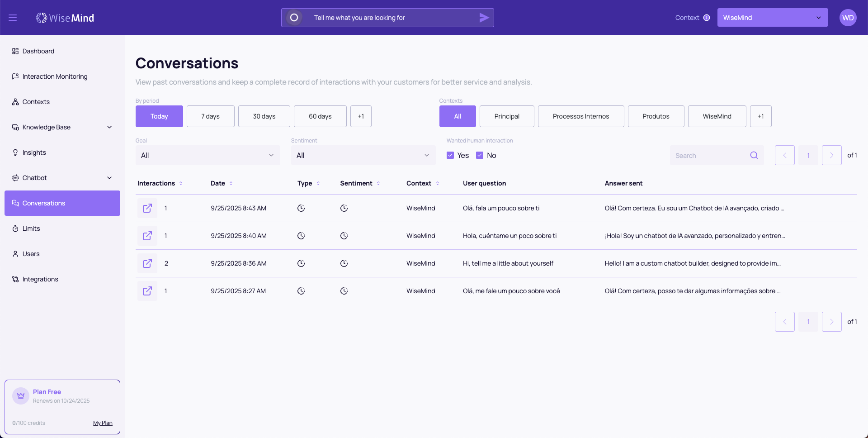
Task: Open the WD user avatar
Action: [x=848, y=18]
